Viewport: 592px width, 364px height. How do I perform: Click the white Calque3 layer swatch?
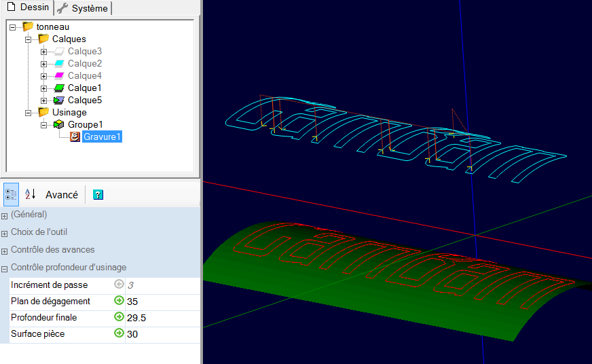[x=59, y=52]
